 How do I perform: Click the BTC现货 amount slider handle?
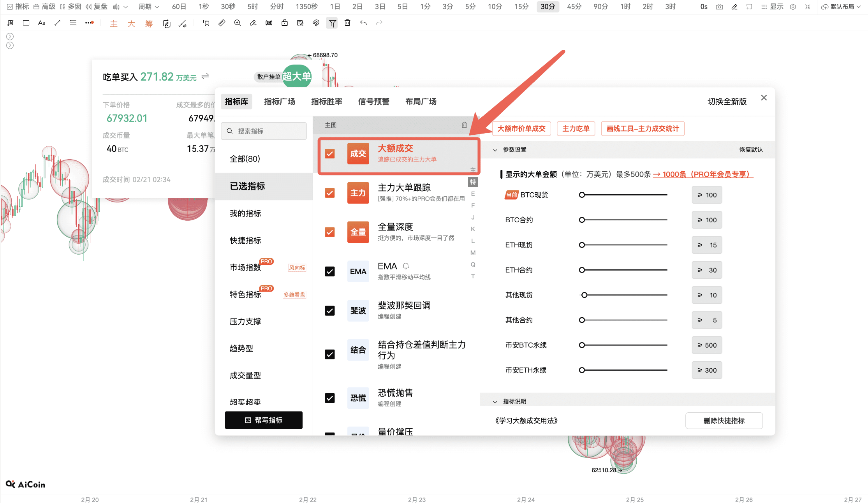pyautogui.click(x=582, y=195)
